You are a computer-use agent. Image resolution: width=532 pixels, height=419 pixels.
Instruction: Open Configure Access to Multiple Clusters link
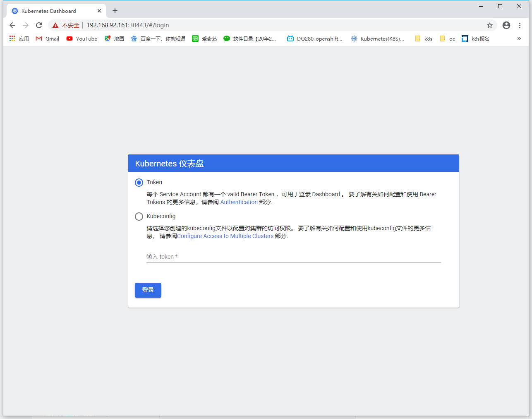coord(225,236)
